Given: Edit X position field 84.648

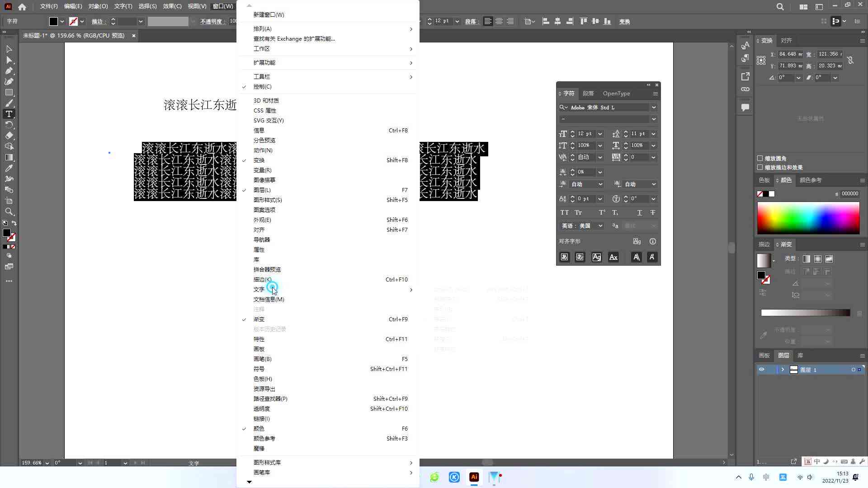Looking at the screenshot, I should (x=790, y=54).
